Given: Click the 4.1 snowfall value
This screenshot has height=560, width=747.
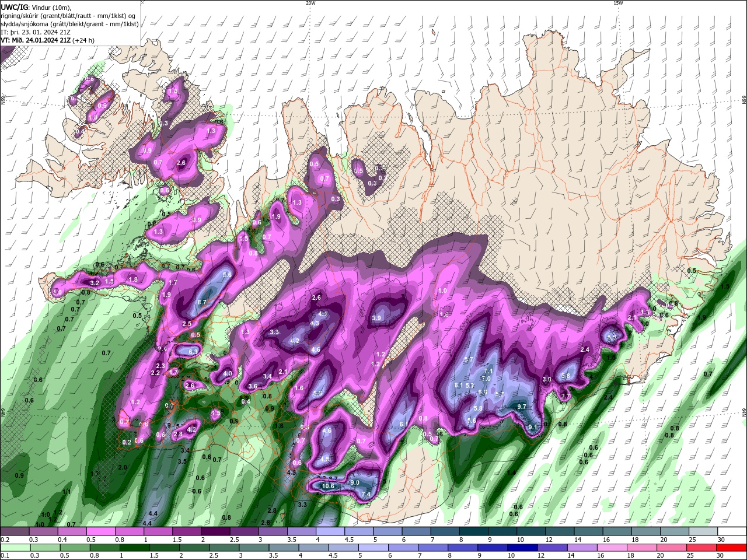Looking at the screenshot, I should (323, 313).
